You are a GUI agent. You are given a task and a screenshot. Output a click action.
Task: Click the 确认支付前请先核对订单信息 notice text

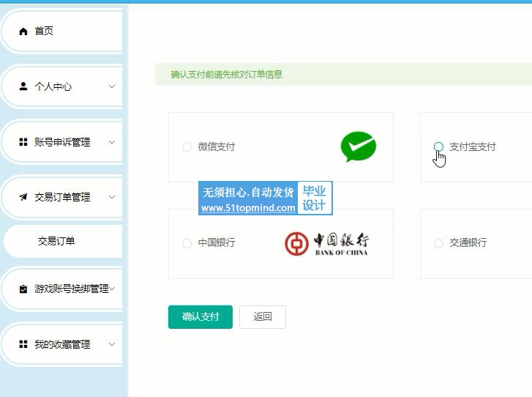pyautogui.click(x=226, y=75)
